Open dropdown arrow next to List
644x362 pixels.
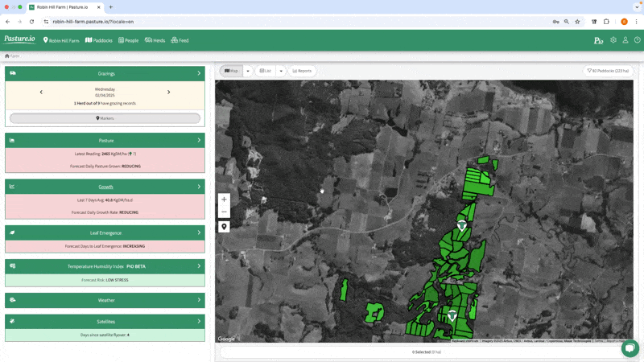(x=281, y=71)
